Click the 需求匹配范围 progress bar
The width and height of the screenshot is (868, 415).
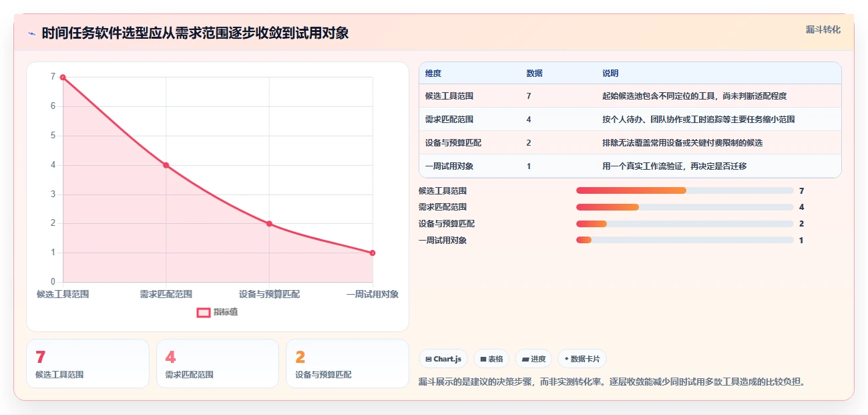pyautogui.click(x=685, y=207)
